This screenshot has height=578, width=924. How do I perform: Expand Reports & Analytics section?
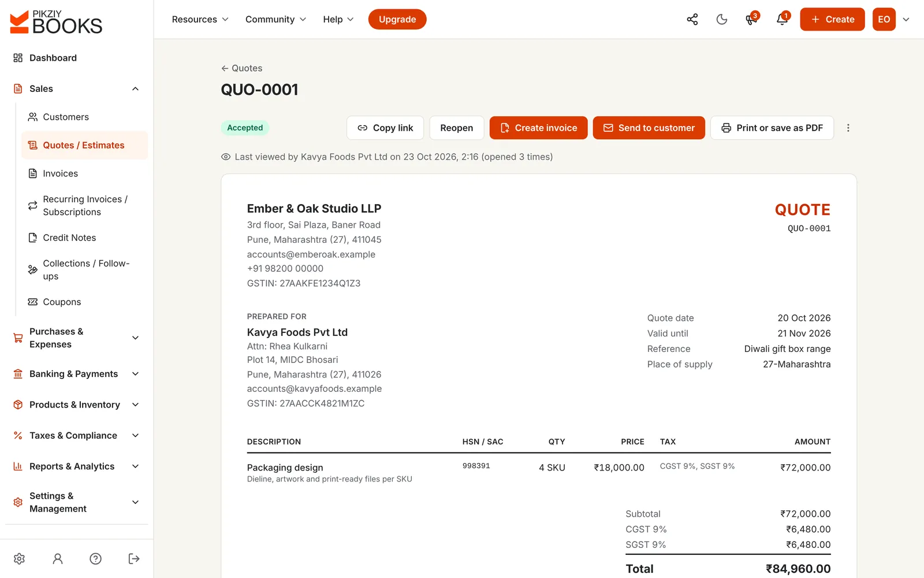coord(76,466)
